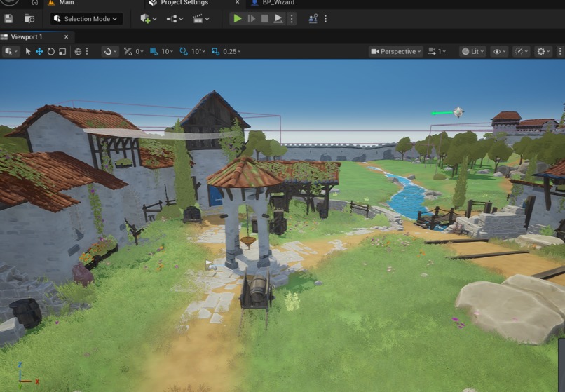Screen dimensions: 565x392
Task: Open the surface snapping dropdown
Action: click(110, 52)
